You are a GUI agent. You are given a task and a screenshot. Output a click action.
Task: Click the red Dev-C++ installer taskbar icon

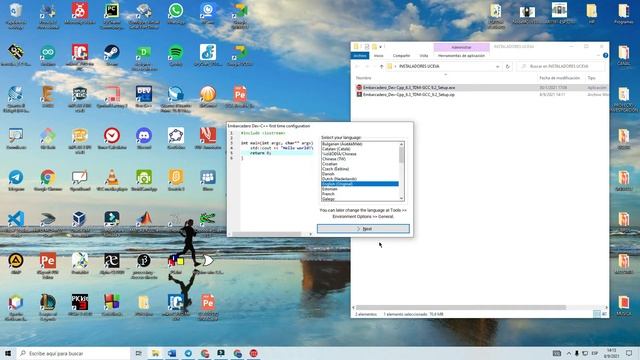(253, 353)
